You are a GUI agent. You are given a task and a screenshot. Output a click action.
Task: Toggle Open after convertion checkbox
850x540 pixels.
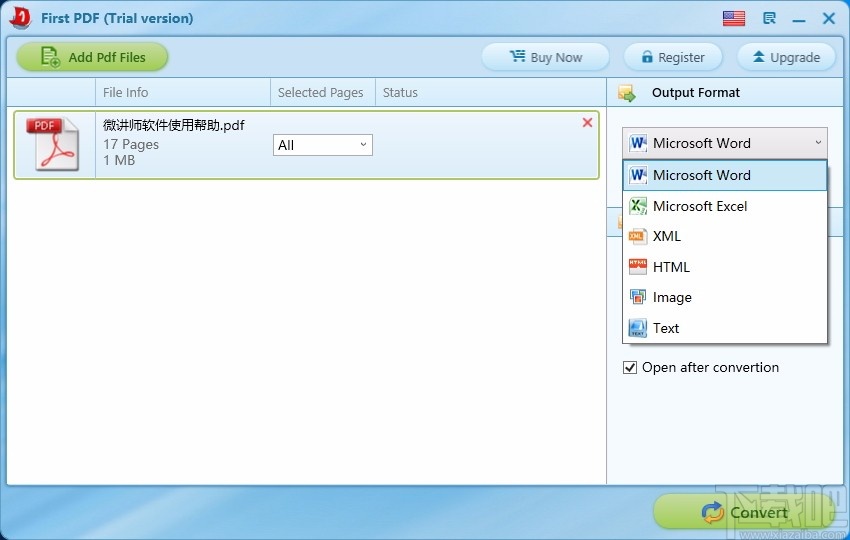coord(629,368)
